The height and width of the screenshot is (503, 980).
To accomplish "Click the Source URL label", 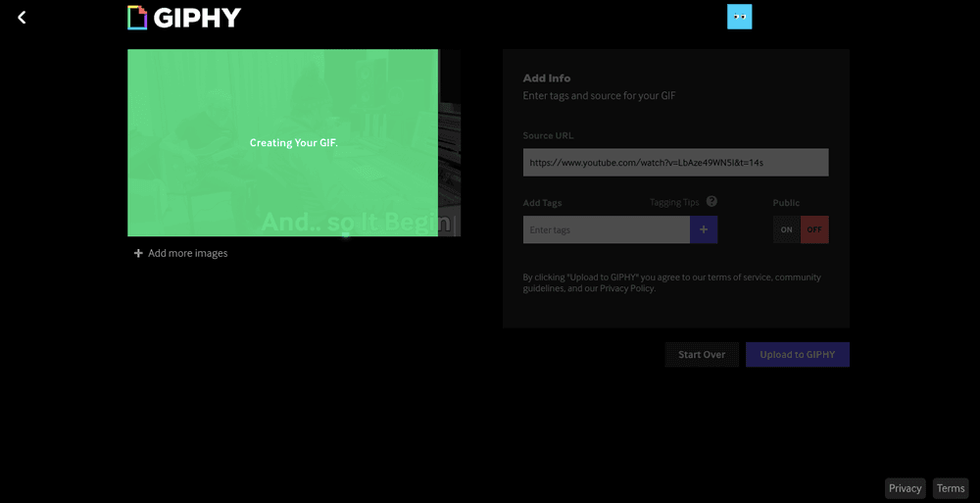I will pyautogui.click(x=548, y=135).
